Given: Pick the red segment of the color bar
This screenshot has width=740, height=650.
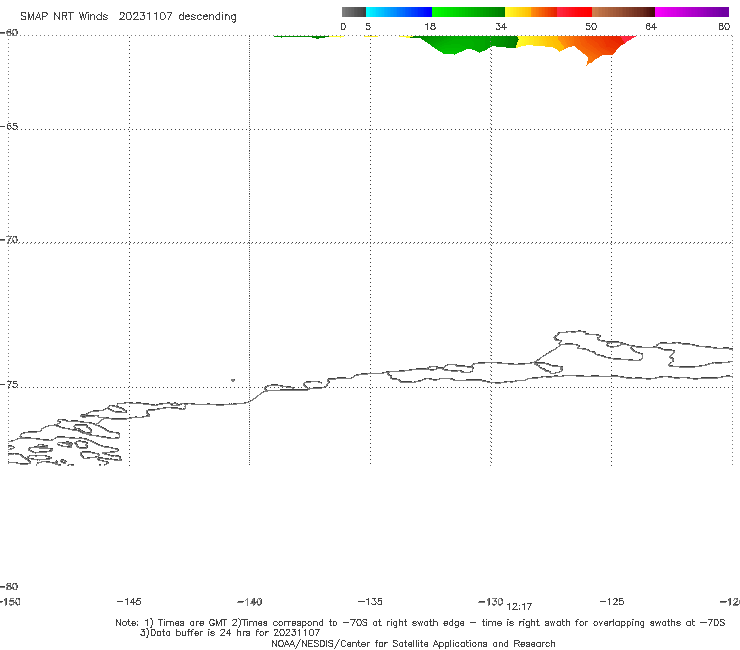Looking at the screenshot, I should pos(574,12).
